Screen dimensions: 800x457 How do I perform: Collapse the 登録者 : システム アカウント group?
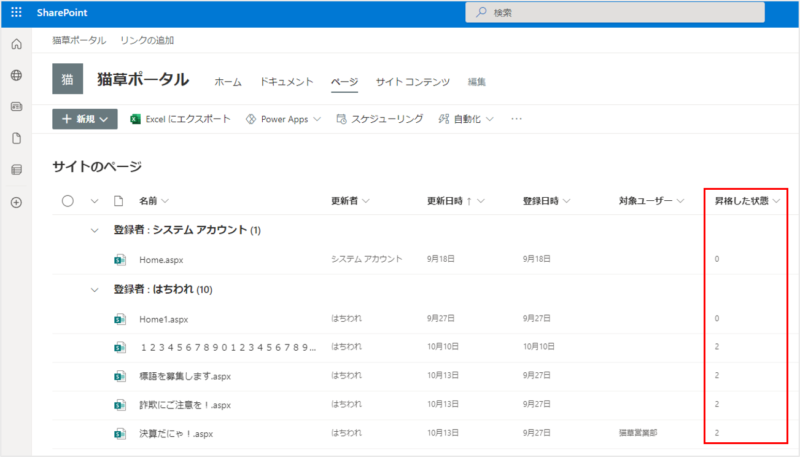95,230
